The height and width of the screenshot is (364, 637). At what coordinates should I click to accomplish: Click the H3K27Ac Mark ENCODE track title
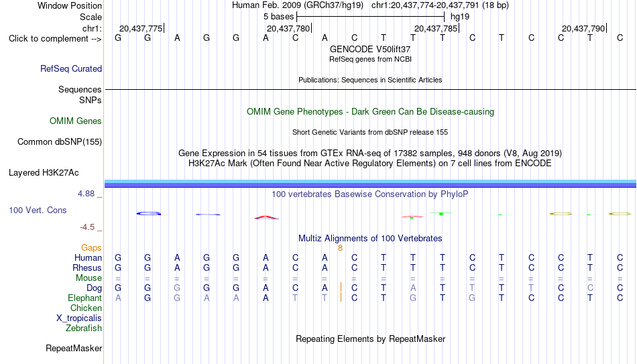click(370, 164)
